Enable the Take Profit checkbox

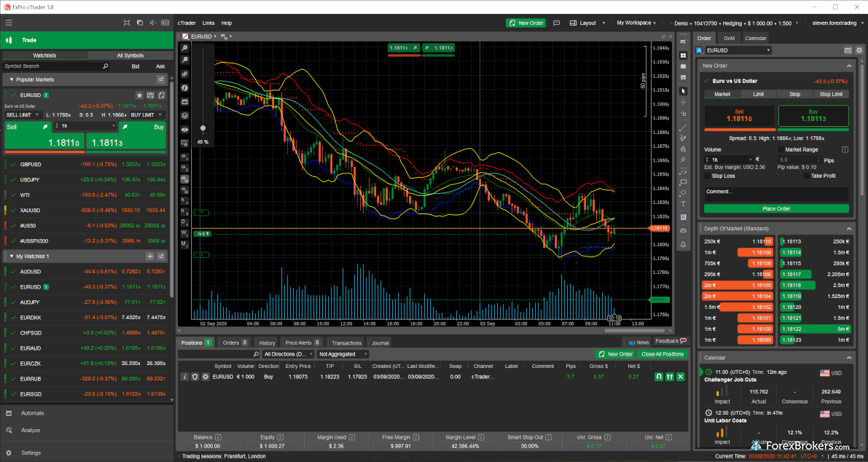807,176
